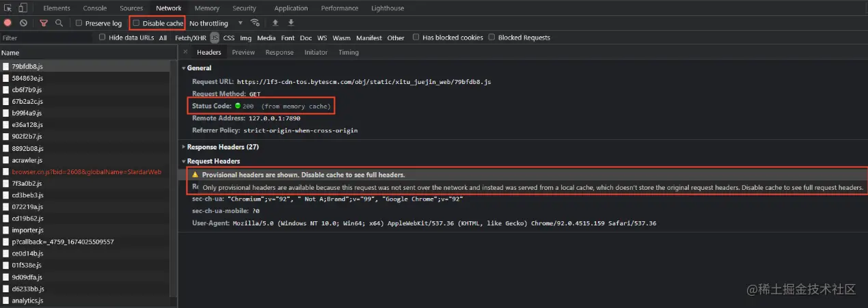
Task: Filter requests by Fetch/XHR
Action: pos(191,38)
